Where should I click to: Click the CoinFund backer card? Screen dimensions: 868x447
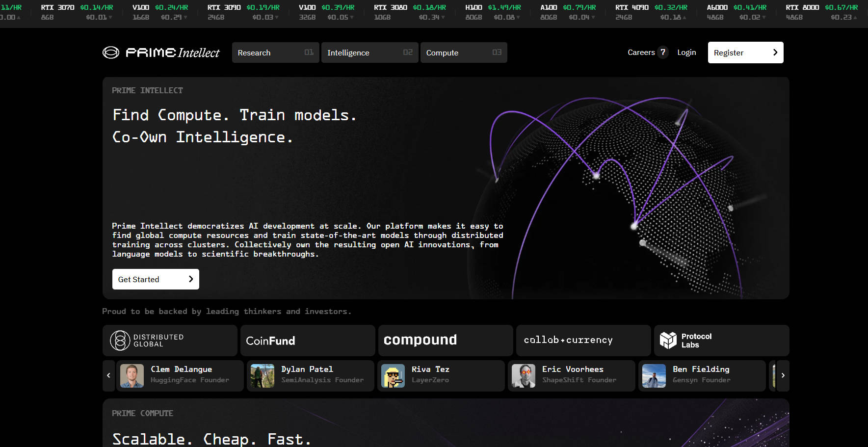308,341
